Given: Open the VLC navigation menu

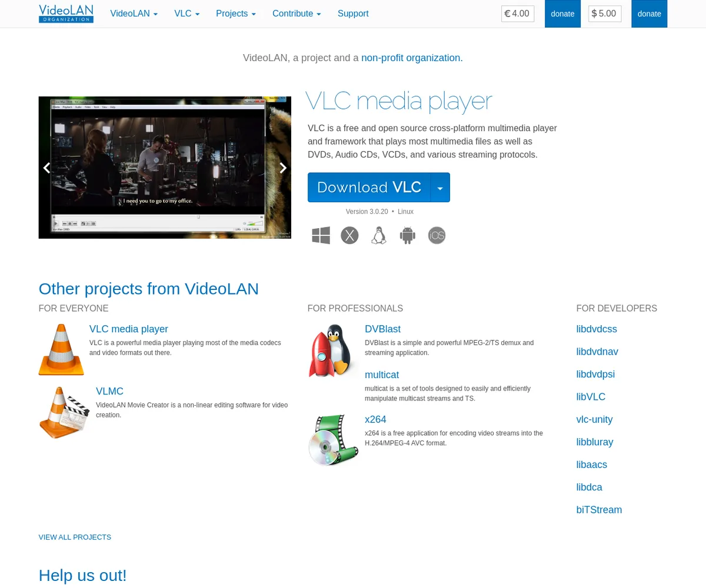Looking at the screenshot, I should [187, 14].
